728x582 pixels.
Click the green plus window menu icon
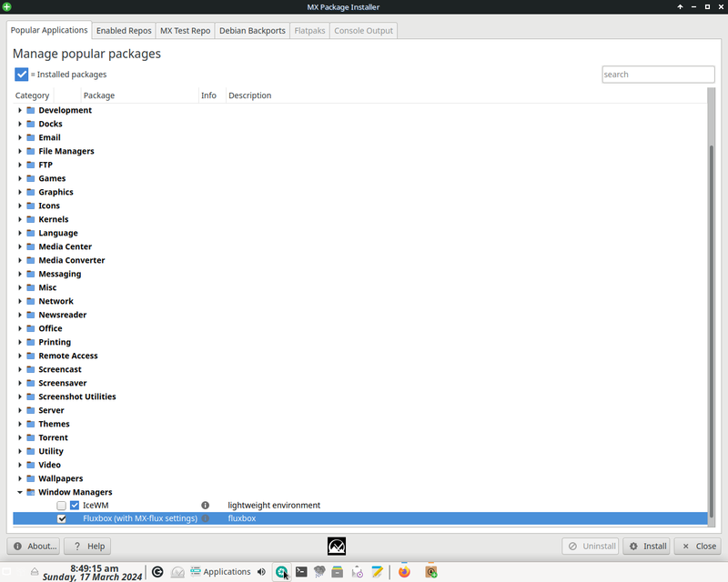click(7, 7)
